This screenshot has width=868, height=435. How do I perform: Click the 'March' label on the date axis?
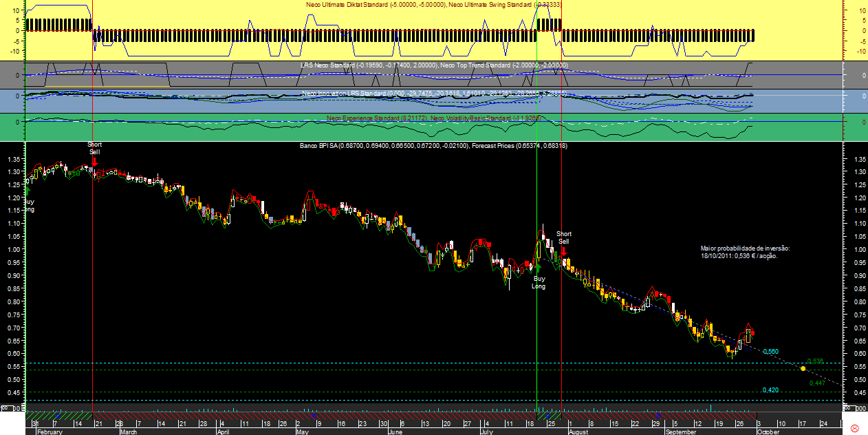(x=129, y=432)
